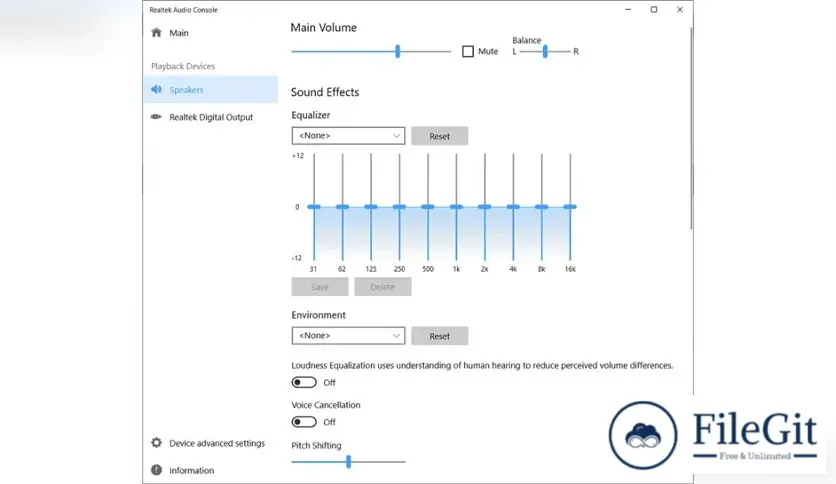
Task: Click the equalizer Save button
Action: tap(320, 287)
